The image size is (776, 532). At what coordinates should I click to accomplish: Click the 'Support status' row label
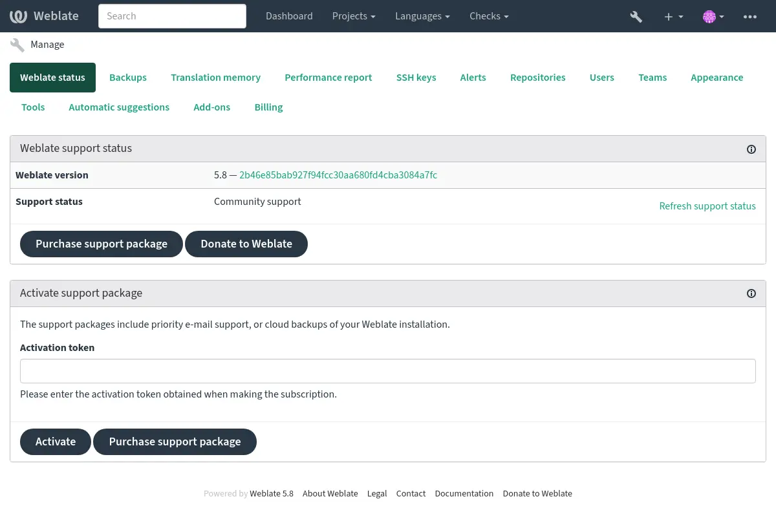[49, 202]
